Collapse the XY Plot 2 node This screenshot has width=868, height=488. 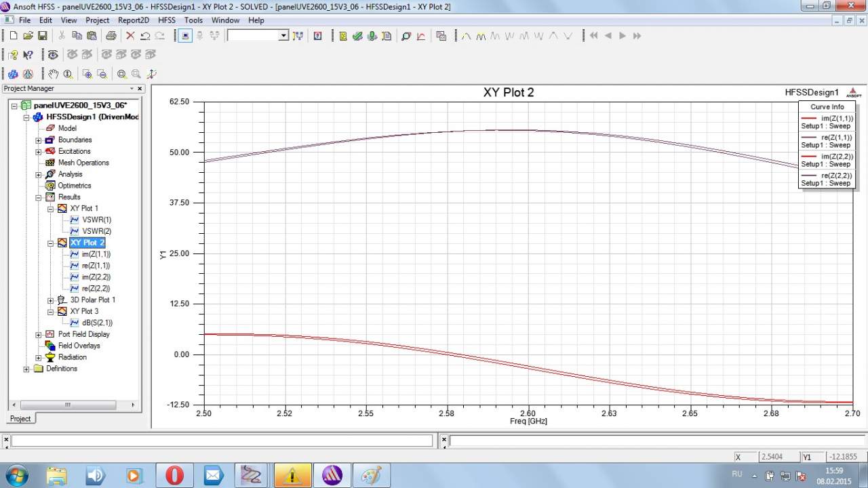(51, 243)
